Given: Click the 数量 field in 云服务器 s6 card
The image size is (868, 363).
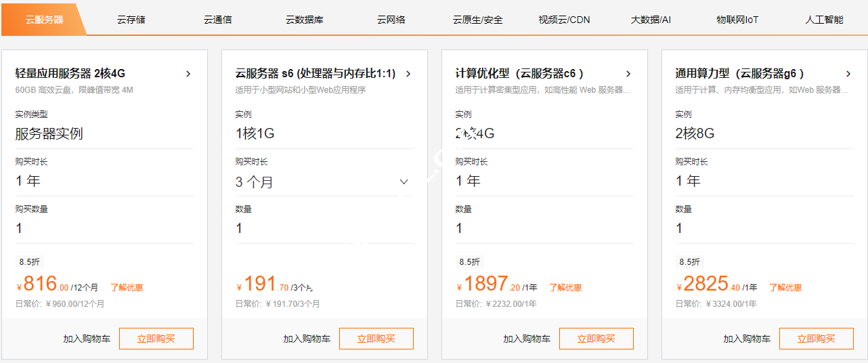Looking at the screenshot, I should [x=324, y=229].
